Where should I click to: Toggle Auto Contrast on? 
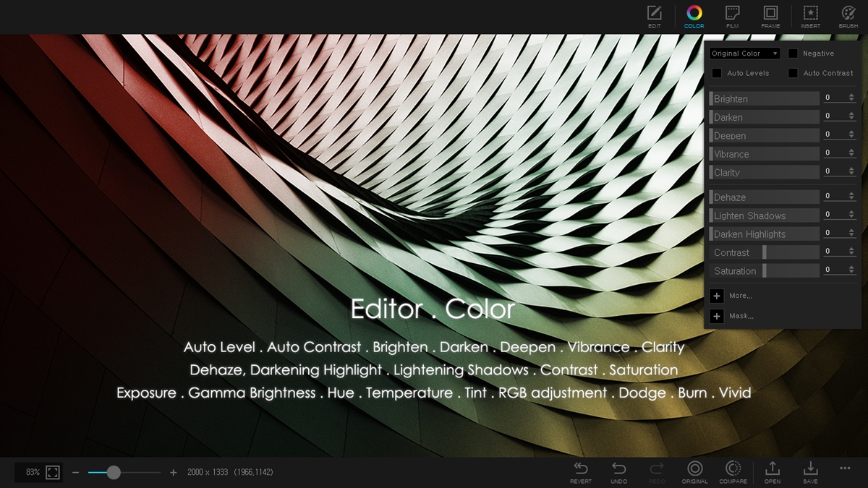click(793, 72)
